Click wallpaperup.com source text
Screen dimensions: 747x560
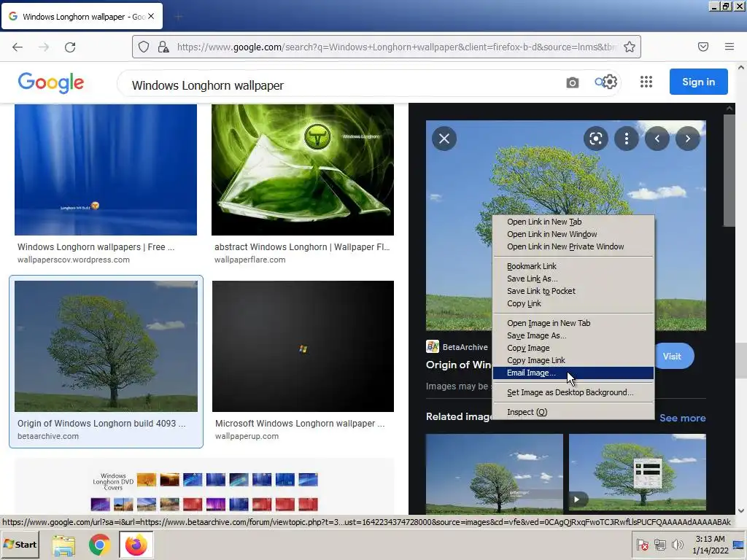tap(247, 436)
